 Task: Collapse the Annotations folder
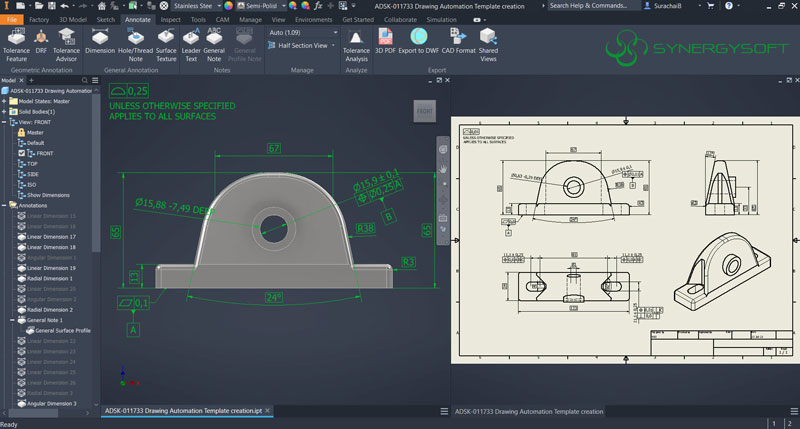4,206
